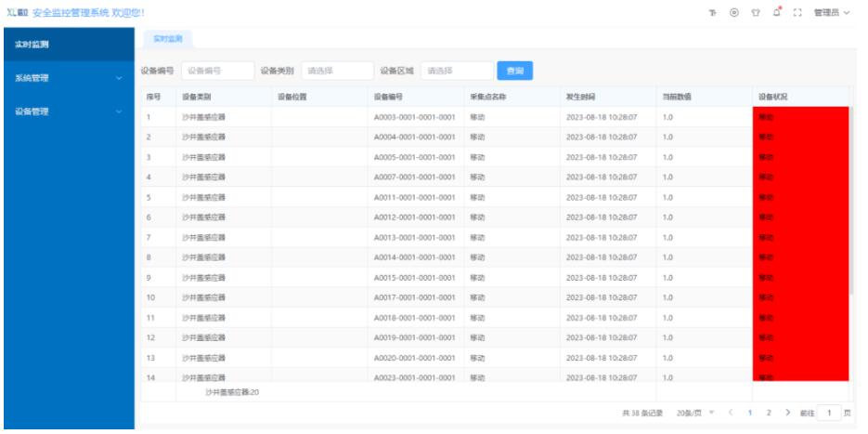This screenshot has width=868, height=434.
Task: Open the theme skin shirt icon
Action: click(x=755, y=13)
